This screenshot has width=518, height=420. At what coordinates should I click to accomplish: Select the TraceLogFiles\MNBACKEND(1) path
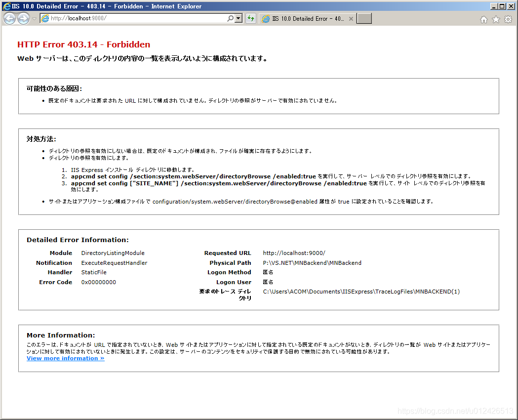point(361,292)
